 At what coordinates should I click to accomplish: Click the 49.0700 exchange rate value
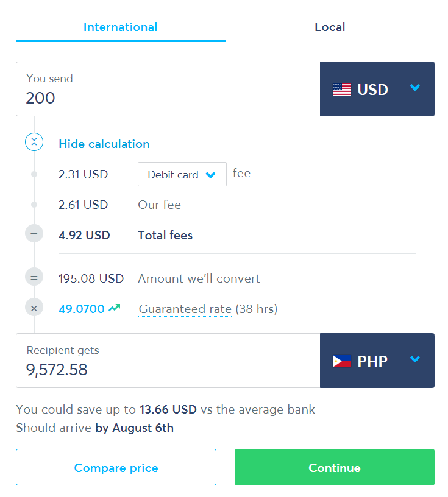[x=82, y=309]
